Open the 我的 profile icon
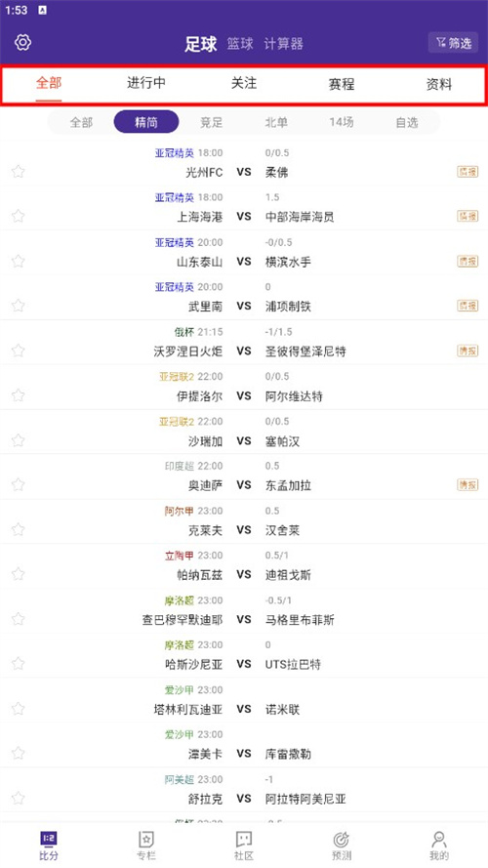The image size is (488, 868). [439, 846]
